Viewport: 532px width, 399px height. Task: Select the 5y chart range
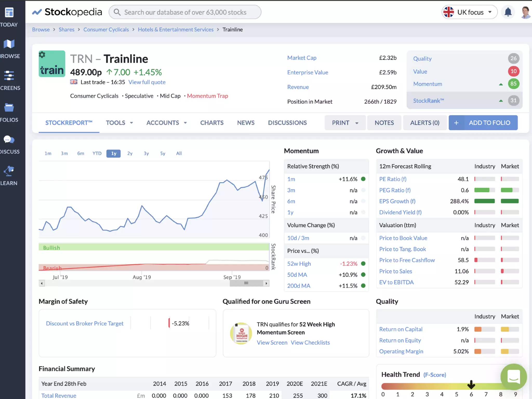click(163, 154)
